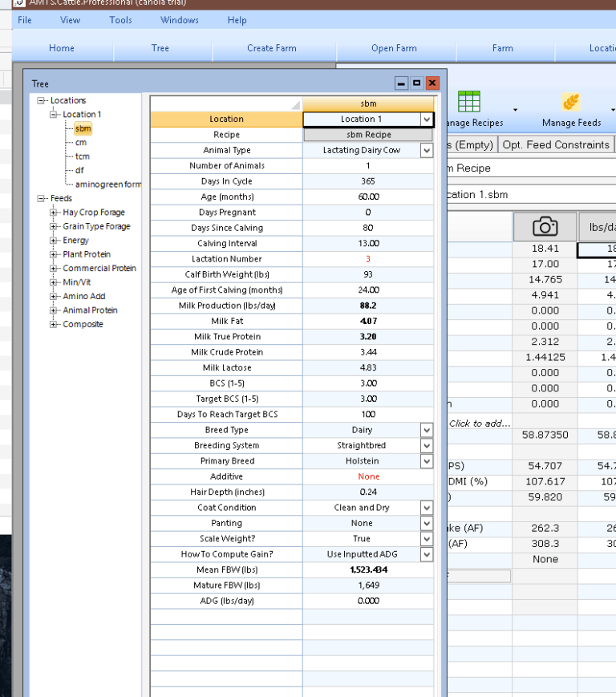Expand the Commercial Protein node

pos(53,269)
